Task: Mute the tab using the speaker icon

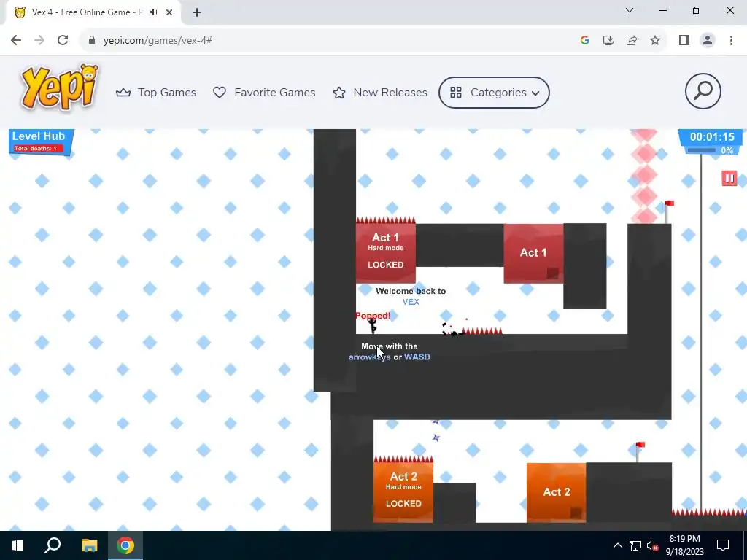Action: point(153,12)
